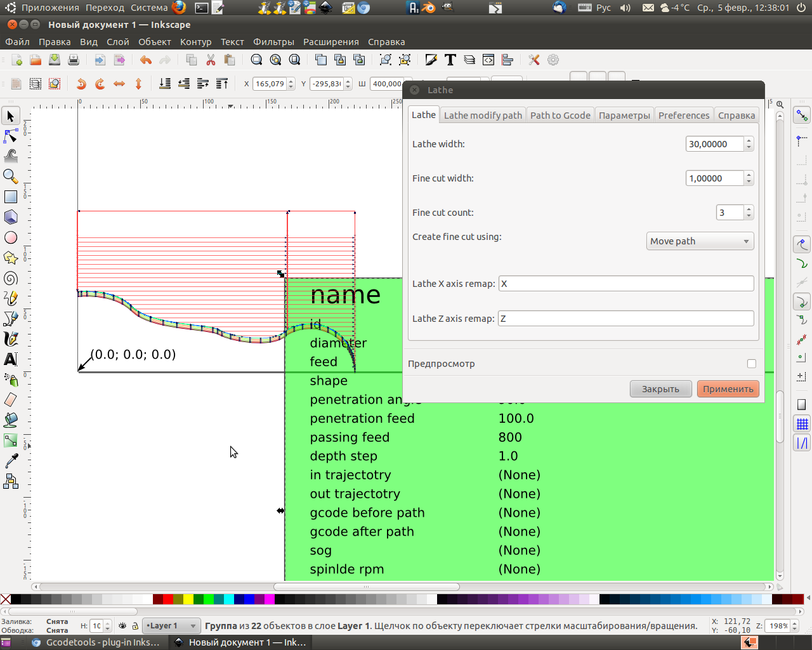This screenshot has width=812, height=650.
Task: Select the Eraser tool
Action: (11, 400)
